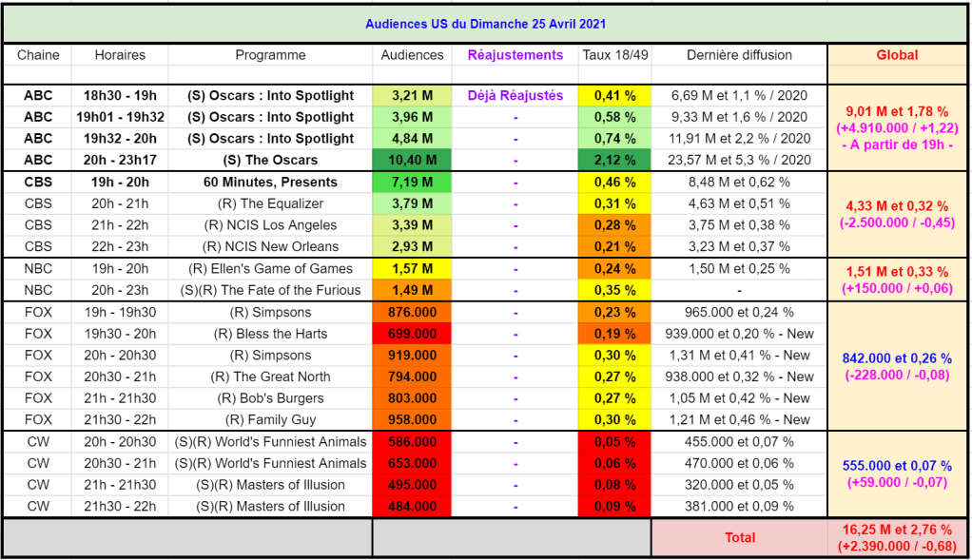Select the pink Total cell
The image size is (972, 560).
tap(739, 537)
